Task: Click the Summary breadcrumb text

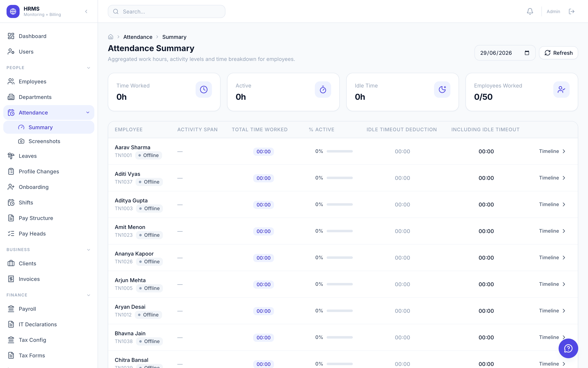Action: click(x=174, y=37)
